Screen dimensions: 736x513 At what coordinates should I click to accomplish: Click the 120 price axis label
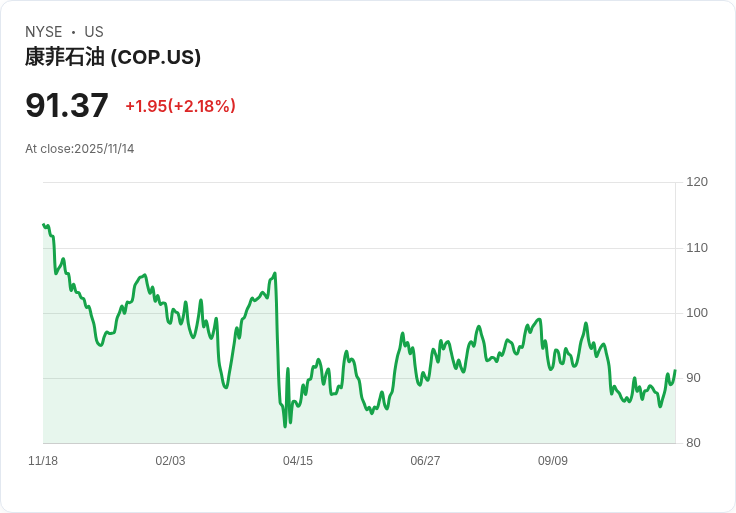tap(697, 182)
